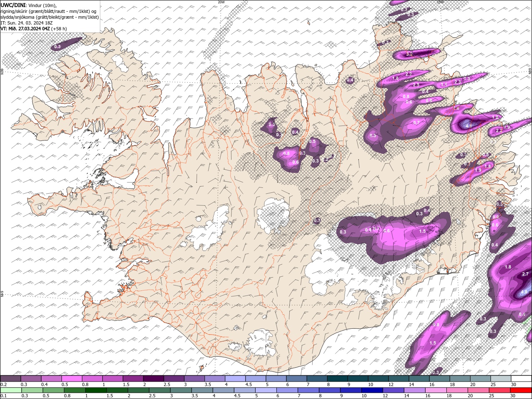Click the 2.7 precipitation value offshore southeast
Screen dimensions: 532x399
pyautogui.click(x=525, y=274)
